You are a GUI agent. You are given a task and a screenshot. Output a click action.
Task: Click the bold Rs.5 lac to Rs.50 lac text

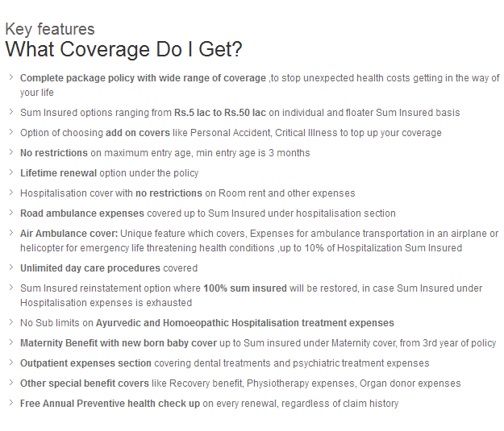click(x=220, y=113)
